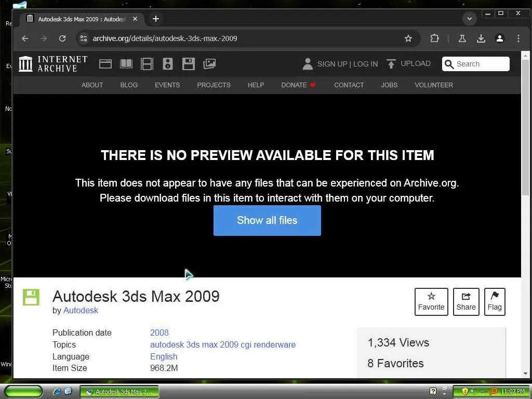Click the help icon in system tray

click(x=433, y=391)
